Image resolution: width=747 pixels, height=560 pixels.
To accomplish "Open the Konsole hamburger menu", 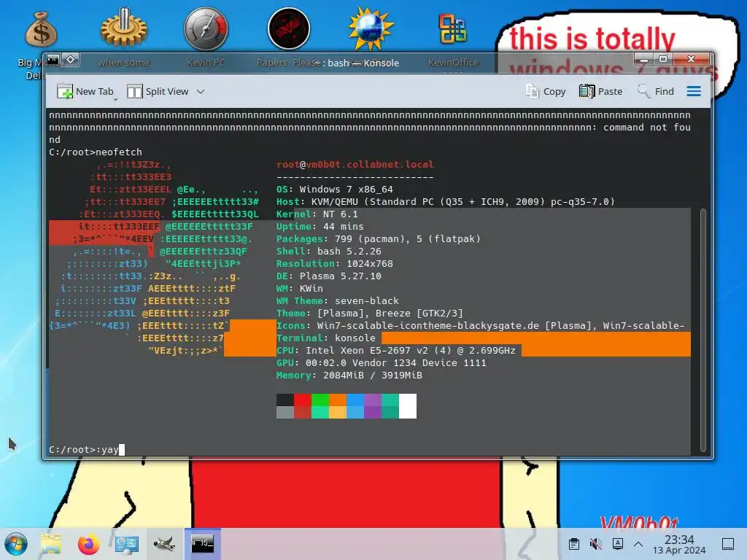I will [694, 91].
